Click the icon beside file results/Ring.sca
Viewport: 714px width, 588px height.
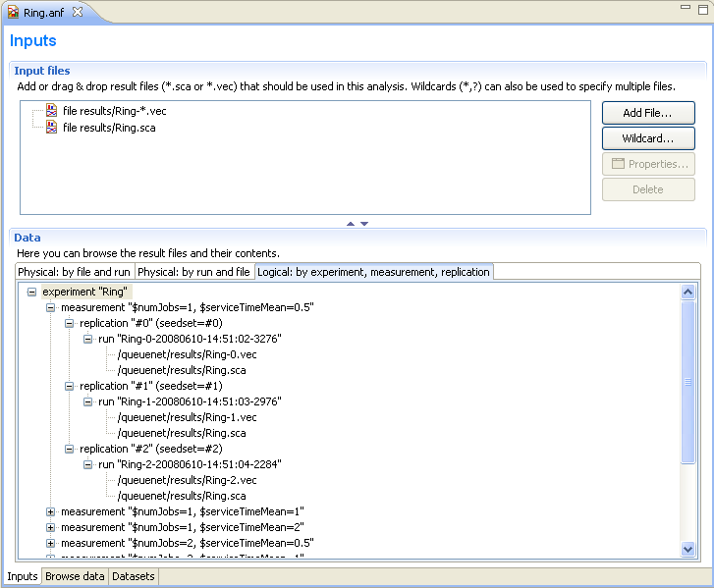coord(51,127)
